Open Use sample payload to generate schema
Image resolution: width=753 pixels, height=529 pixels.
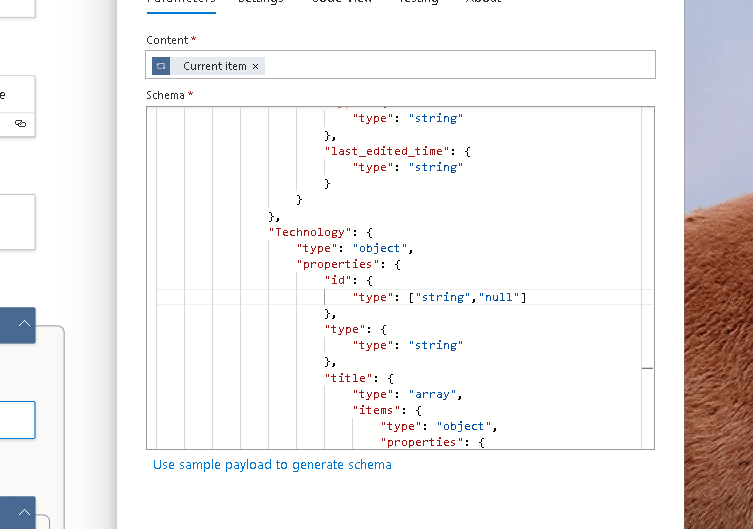click(x=272, y=465)
